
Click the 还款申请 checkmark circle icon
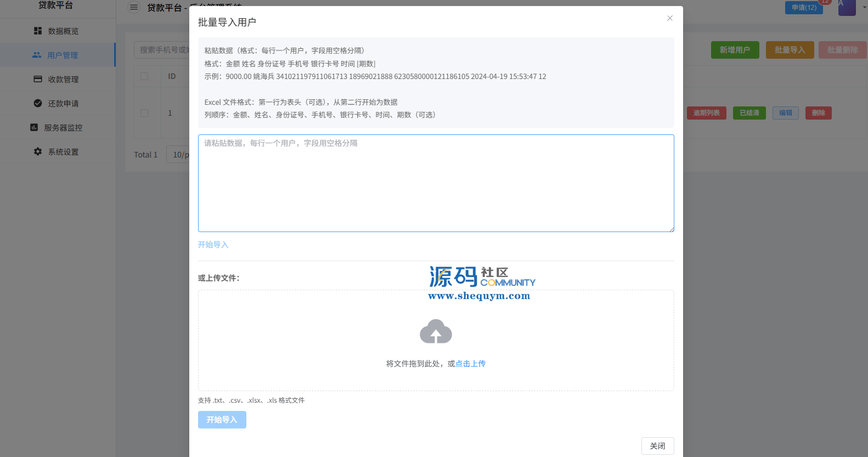coord(38,104)
